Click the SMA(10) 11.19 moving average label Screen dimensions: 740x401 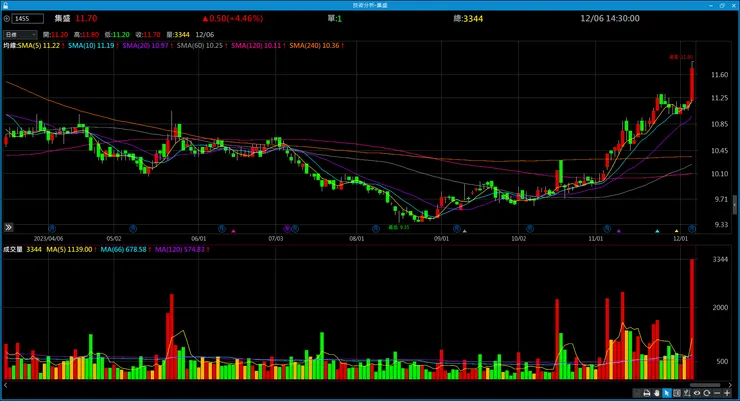91,46
